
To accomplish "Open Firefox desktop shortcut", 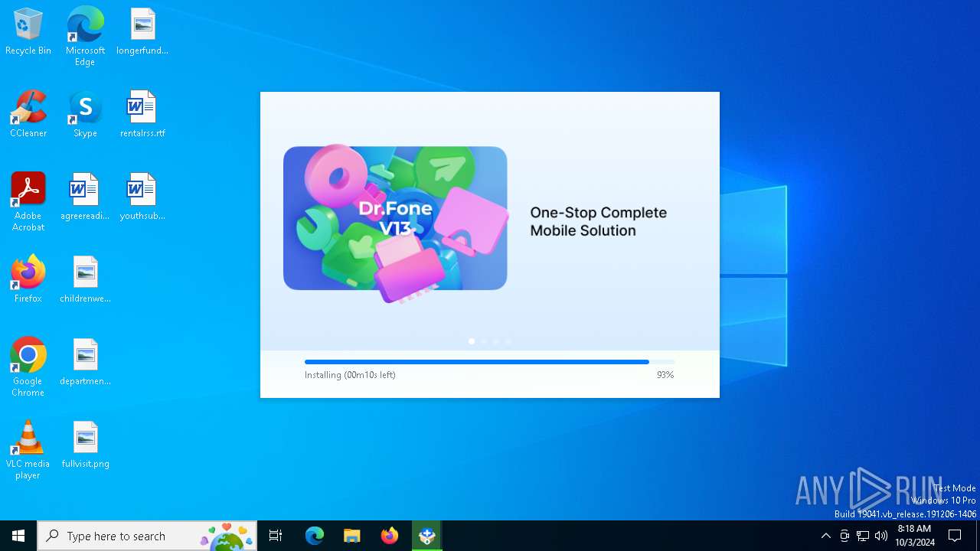I will tap(28, 280).
